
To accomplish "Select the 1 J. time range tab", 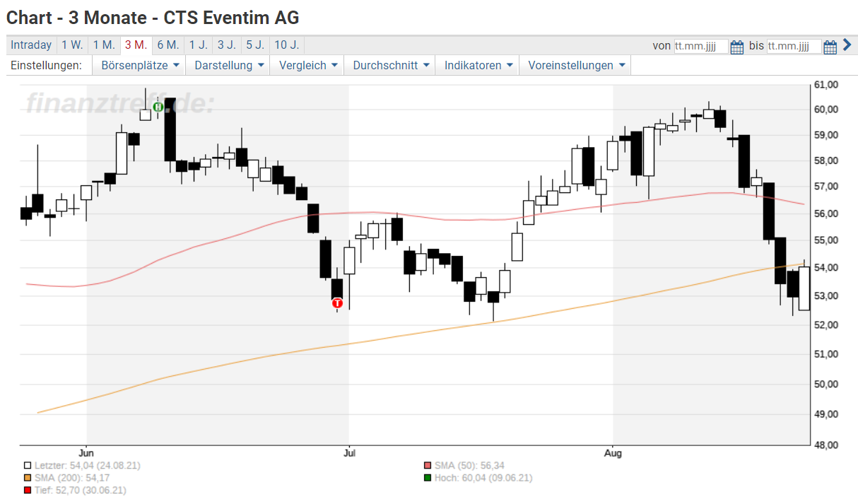I will point(198,45).
